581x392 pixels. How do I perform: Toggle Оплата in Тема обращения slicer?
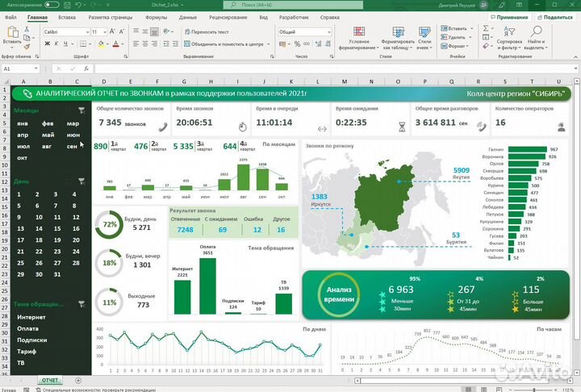point(27,328)
